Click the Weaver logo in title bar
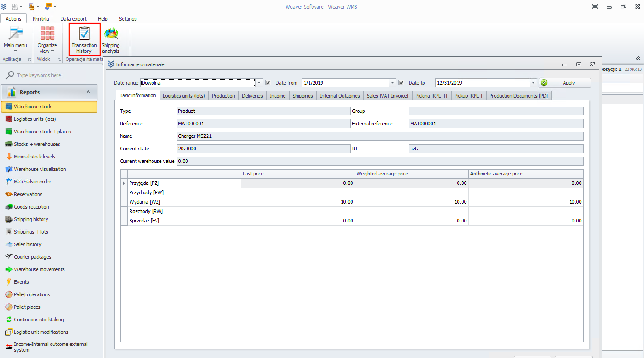This screenshot has width=644, height=358. click(x=4, y=7)
